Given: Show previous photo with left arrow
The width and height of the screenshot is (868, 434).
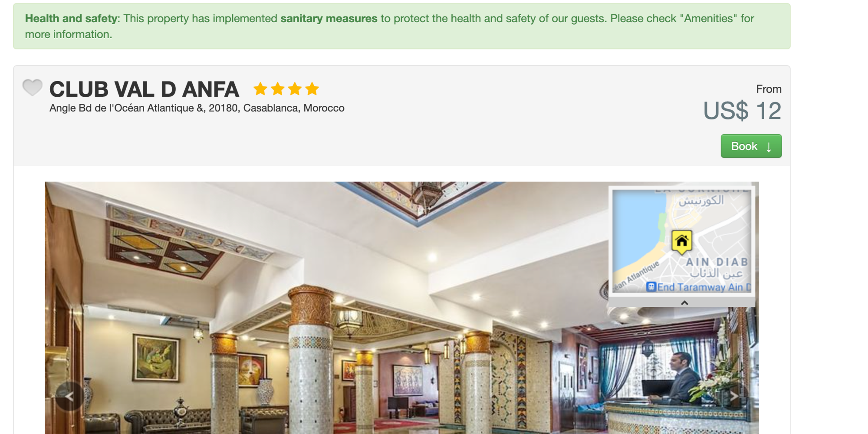Looking at the screenshot, I should pos(69,396).
